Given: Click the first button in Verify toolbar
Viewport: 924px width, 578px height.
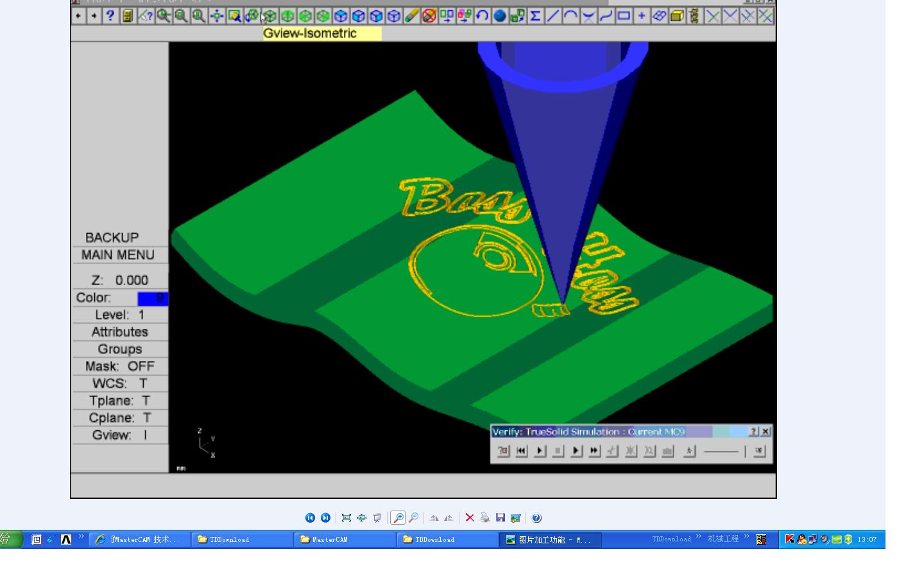Looking at the screenshot, I should [x=504, y=451].
